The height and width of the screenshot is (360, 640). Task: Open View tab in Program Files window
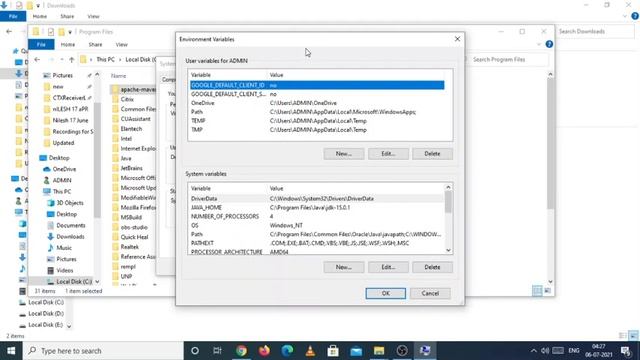coord(122,44)
